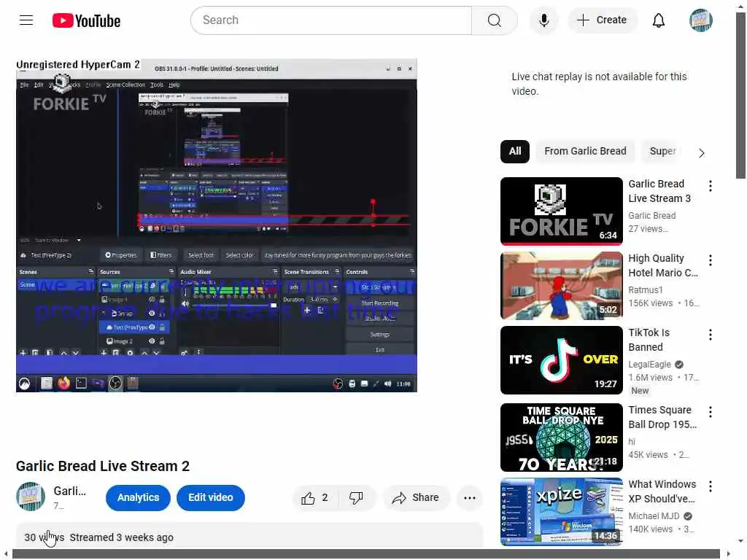Open options for TikTok Is Banned
The image size is (747, 560).
pos(711,335)
